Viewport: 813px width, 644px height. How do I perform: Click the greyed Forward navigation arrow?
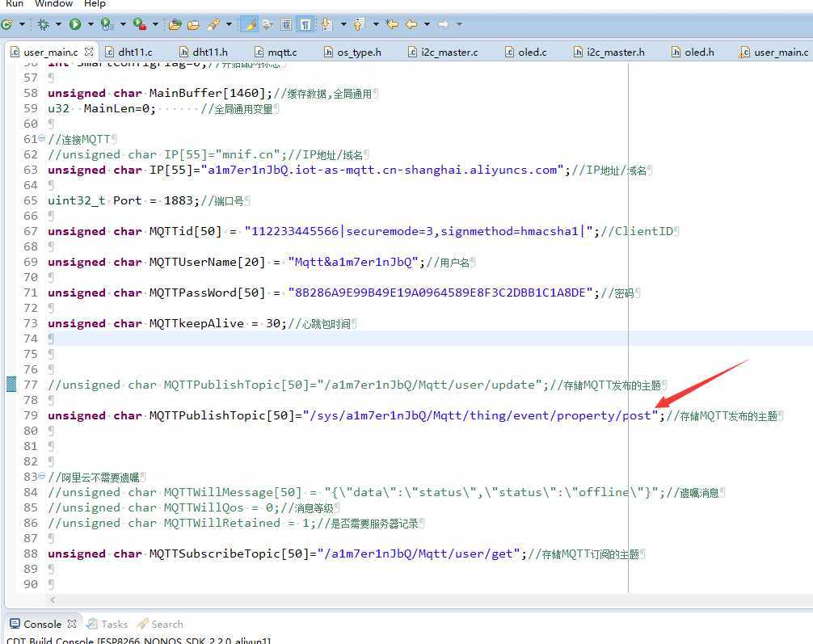click(x=444, y=24)
